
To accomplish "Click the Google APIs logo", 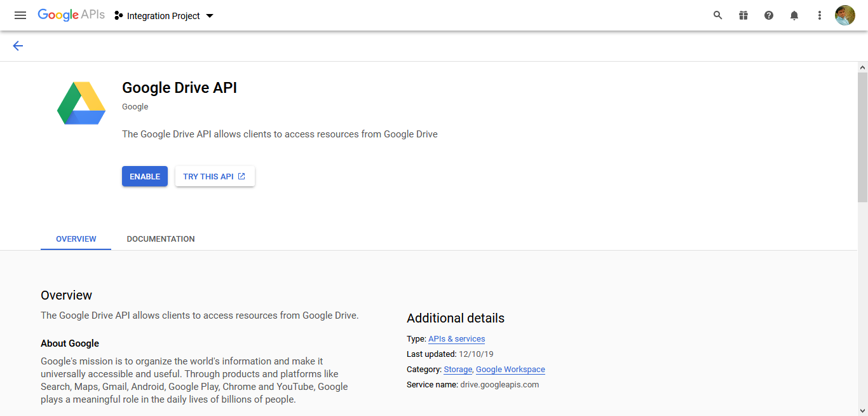I will 71,15.
